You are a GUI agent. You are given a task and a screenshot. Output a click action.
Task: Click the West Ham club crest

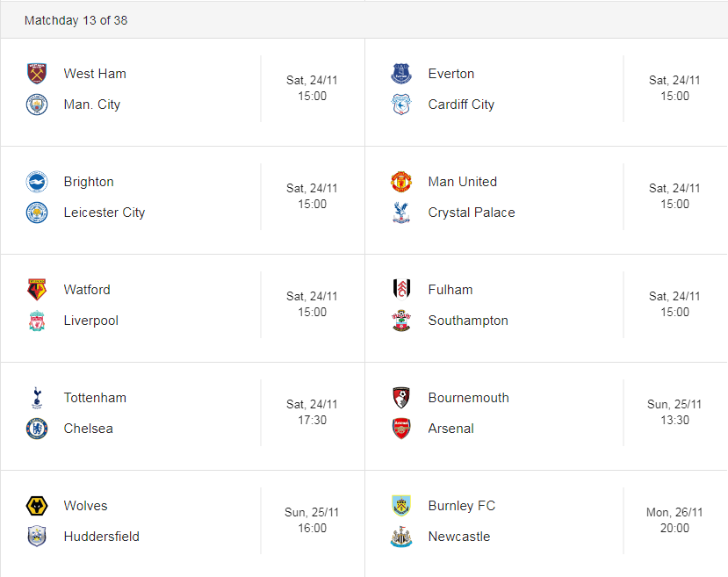pos(37,74)
